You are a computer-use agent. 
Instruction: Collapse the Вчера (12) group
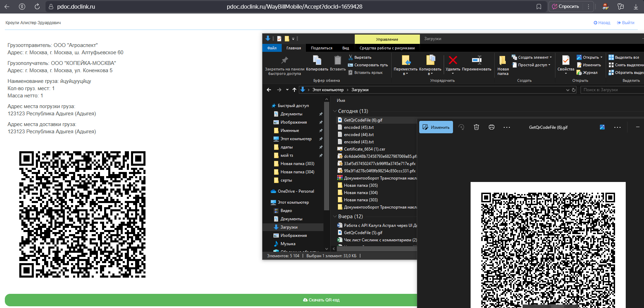(x=335, y=216)
